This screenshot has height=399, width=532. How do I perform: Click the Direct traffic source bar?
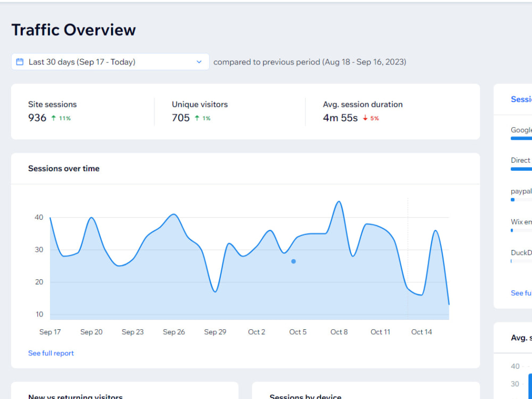coord(521,169)
